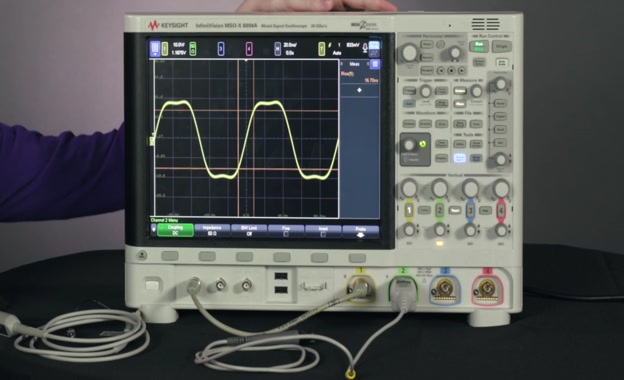Image resolution: width=624 pixels, height=380 pixels.
Task: Select the Channel 2 Menu title
Action: 164,220
